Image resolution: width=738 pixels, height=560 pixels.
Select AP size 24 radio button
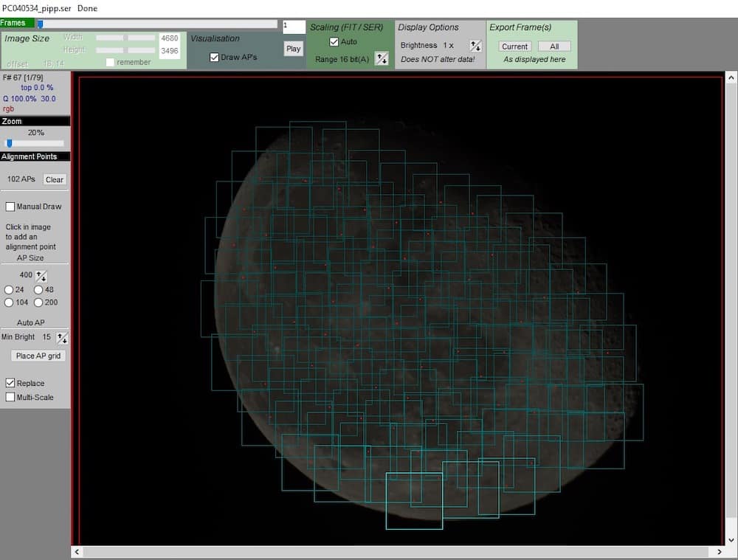point(8,290)
